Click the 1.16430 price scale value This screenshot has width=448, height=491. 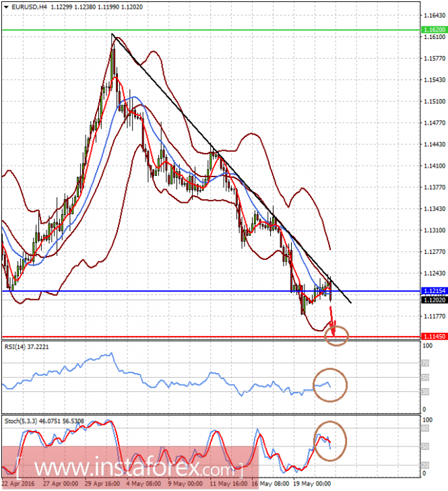point(435,15)
